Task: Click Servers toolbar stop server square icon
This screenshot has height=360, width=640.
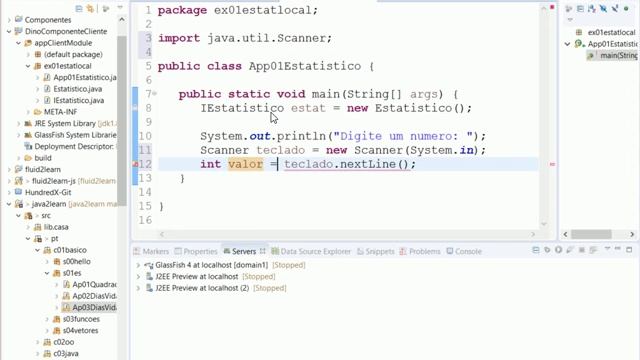Action: coord(582,250)
